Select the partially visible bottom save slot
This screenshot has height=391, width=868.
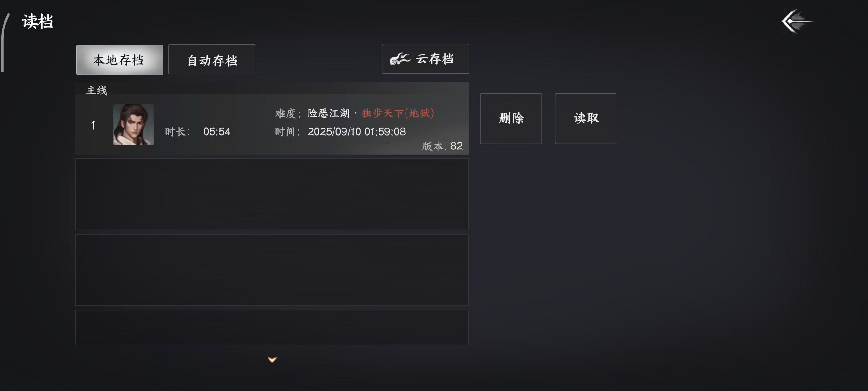click(272, 327)
